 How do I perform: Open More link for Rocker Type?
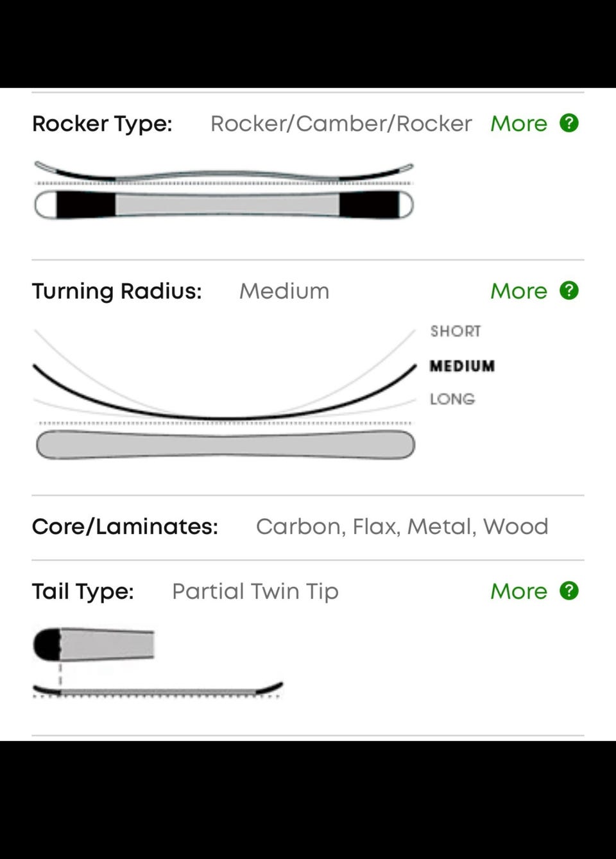click(518, 123)
